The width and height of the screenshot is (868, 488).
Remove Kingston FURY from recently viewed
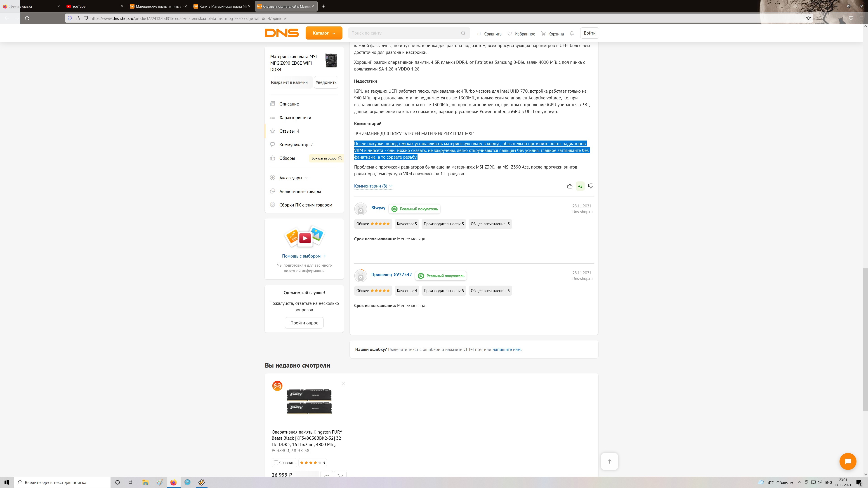(343, 384)
